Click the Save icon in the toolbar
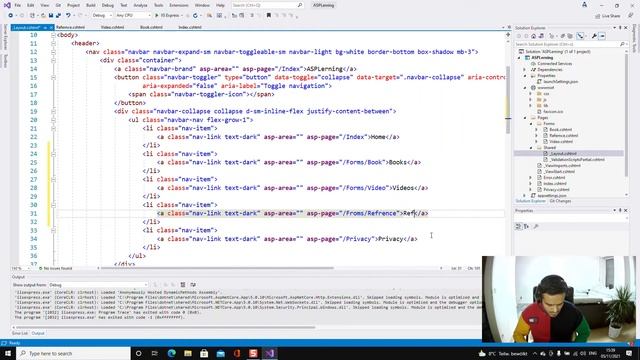640x360 pixels. click(x=51, y=16)
